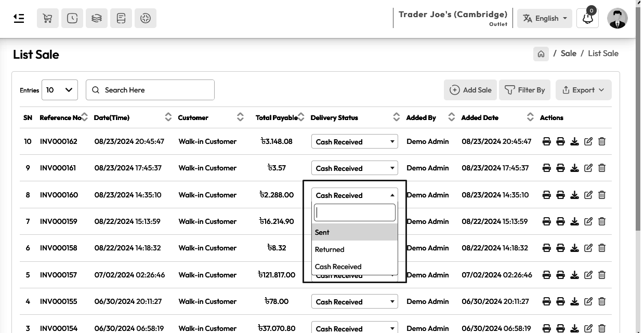644x333 pixels.
Task: Follow the Sale breadcrumb link
Action: 569,54
